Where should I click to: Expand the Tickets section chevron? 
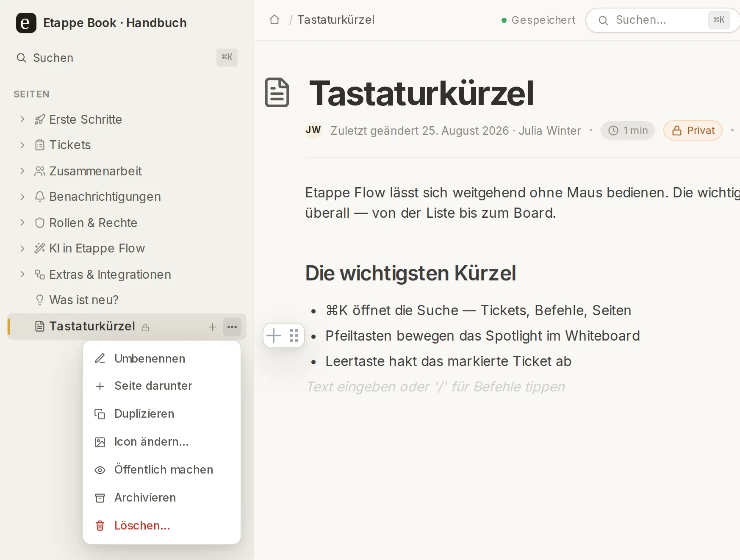click(22, 145)
